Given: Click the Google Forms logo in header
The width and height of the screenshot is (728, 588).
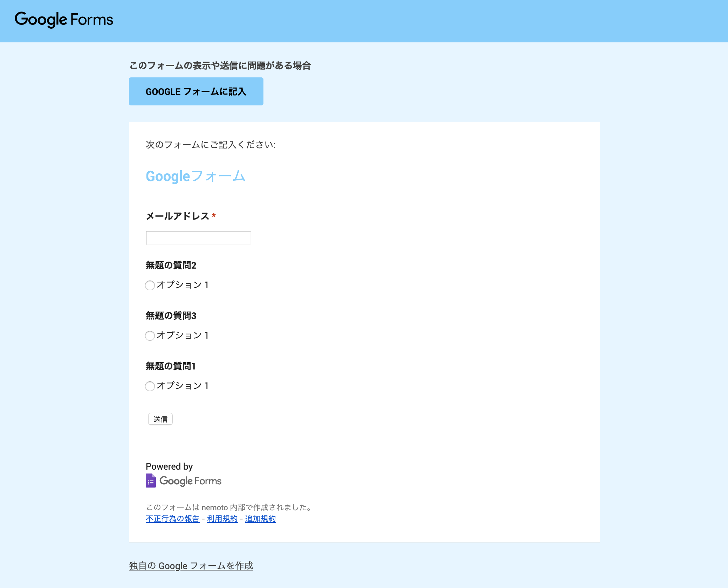Looking at the screenshot, I should coord(64,20).
